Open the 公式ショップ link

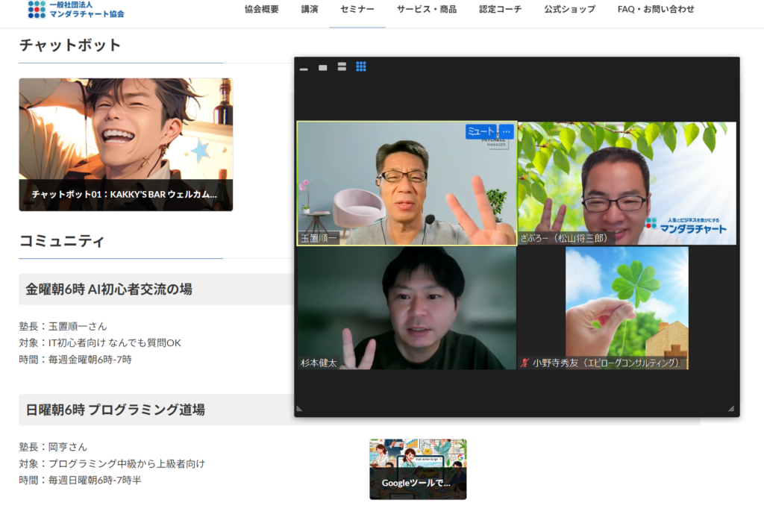click(569, 10)
